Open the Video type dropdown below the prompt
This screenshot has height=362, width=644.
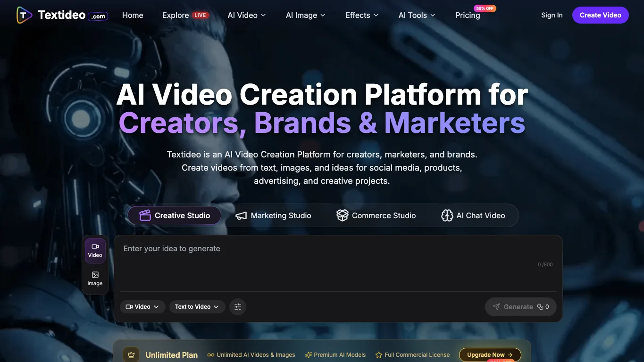(142, 307)
